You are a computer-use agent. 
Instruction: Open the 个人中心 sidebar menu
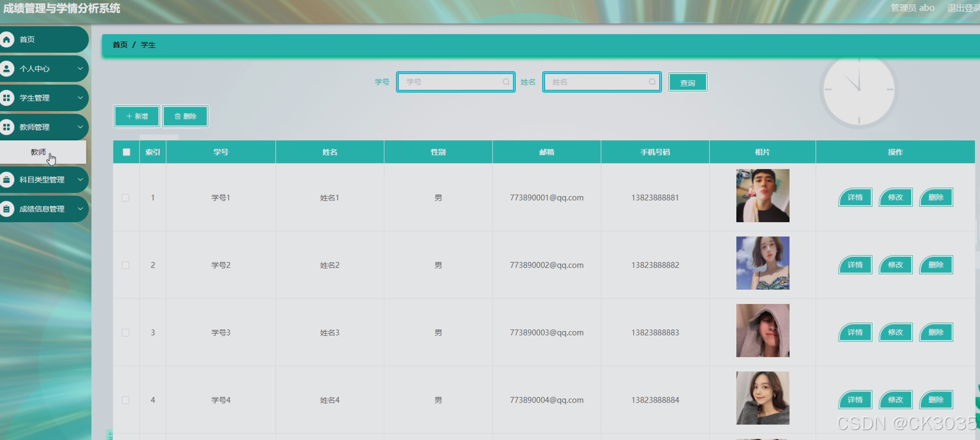pyautogui.click(x=43, y=69)
